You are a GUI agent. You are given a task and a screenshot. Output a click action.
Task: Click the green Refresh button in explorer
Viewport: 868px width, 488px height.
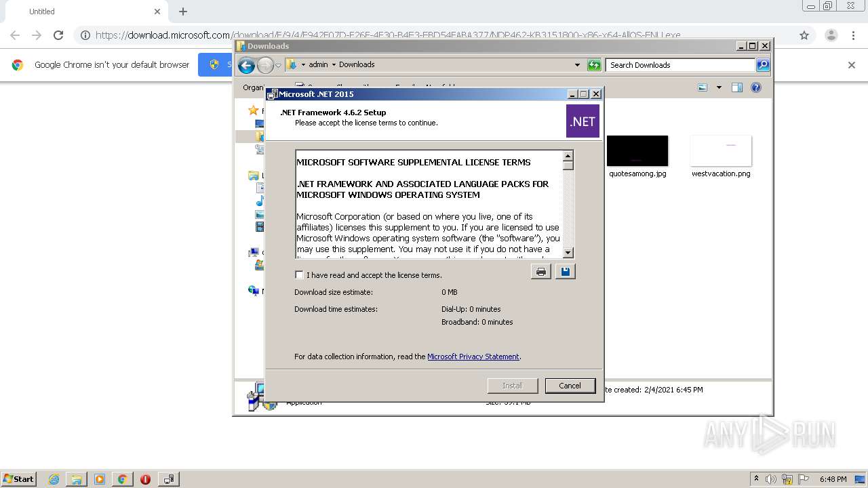[594, 65]
